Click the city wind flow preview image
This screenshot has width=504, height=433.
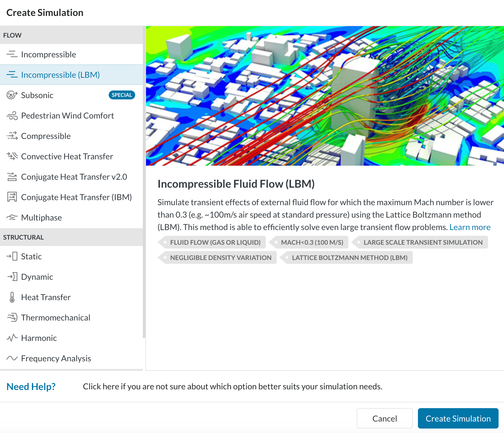click(325, 96)
